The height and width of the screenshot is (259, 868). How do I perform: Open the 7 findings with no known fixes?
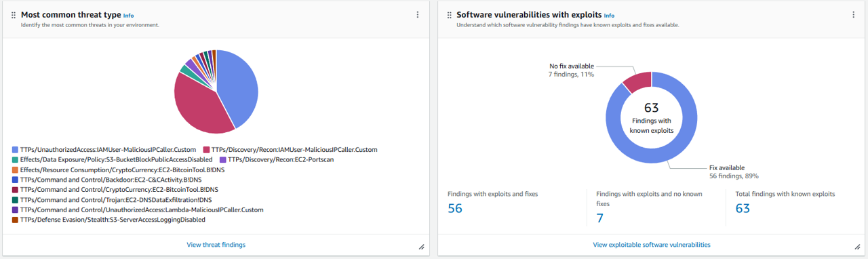point(599,218)
